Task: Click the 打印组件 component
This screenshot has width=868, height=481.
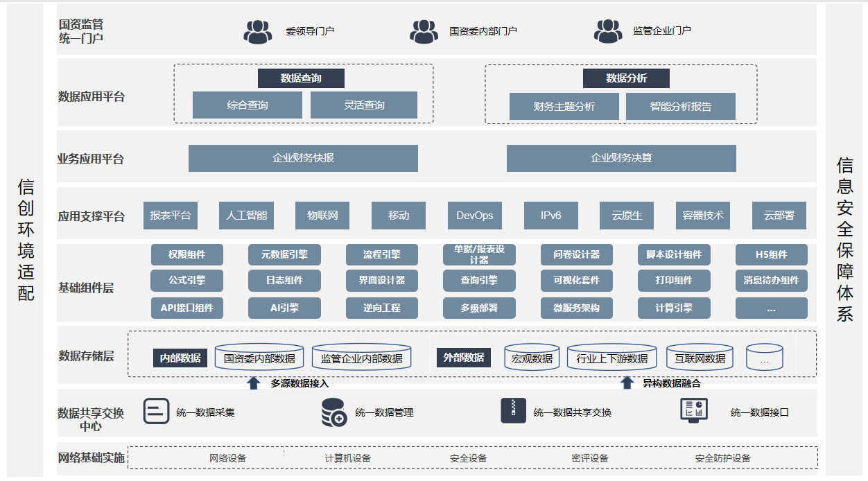Action: (x=674, y=281)
